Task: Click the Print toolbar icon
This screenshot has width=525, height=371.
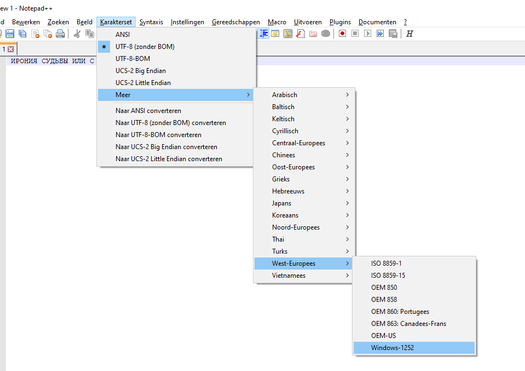Action: coord(60,33)
